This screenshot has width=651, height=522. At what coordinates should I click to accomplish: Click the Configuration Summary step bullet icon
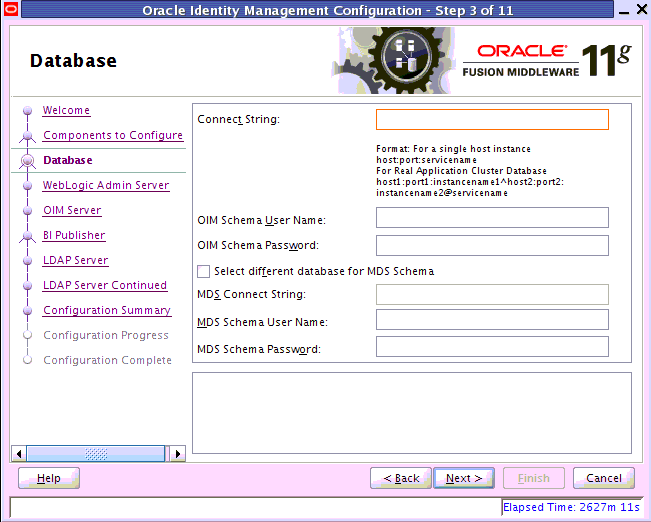click(x=27, y=311)
